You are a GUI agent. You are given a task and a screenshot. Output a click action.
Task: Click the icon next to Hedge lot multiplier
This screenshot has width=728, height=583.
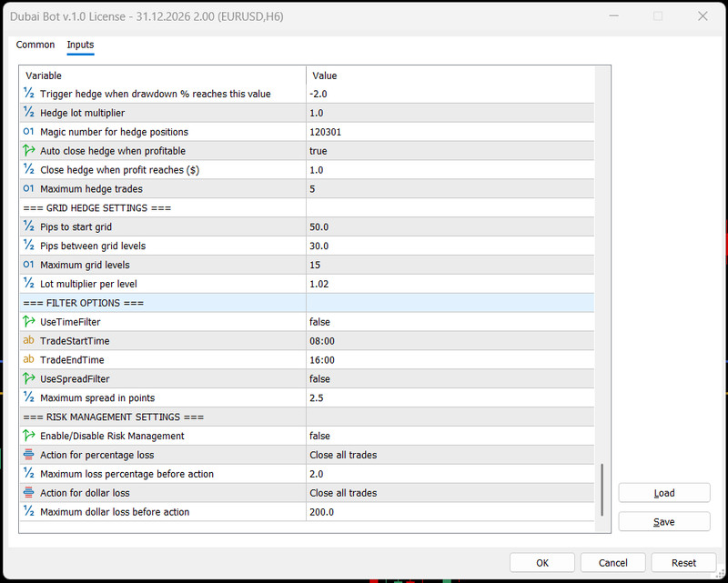29,113
